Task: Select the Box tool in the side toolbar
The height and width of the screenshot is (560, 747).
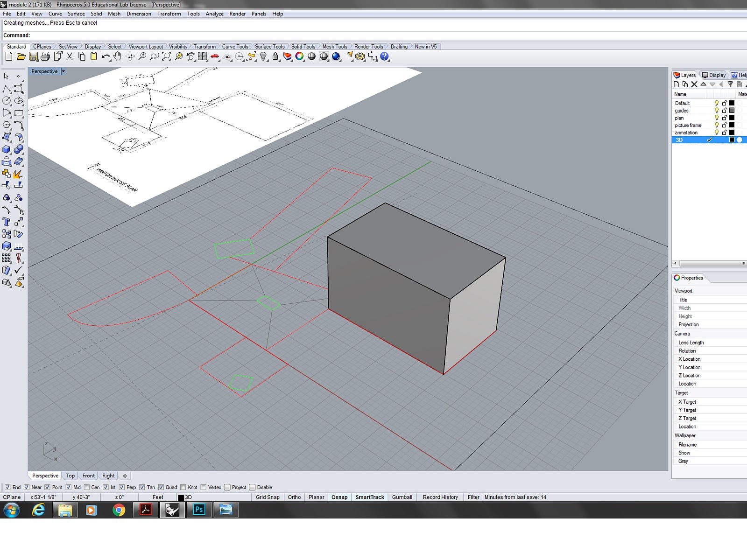Action: pos(6,149)
